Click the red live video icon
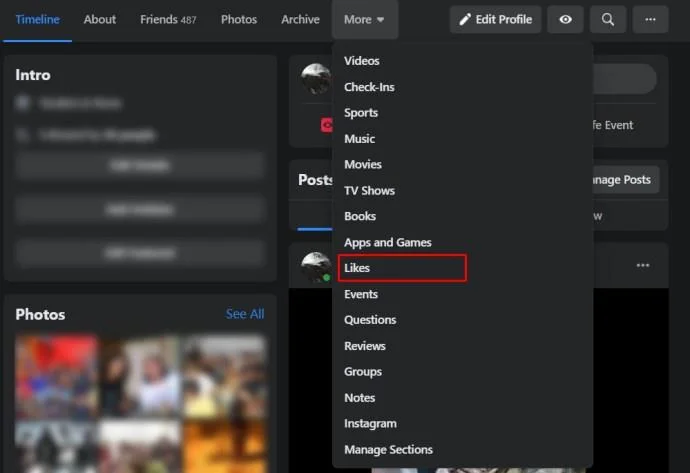 [326, 125]
